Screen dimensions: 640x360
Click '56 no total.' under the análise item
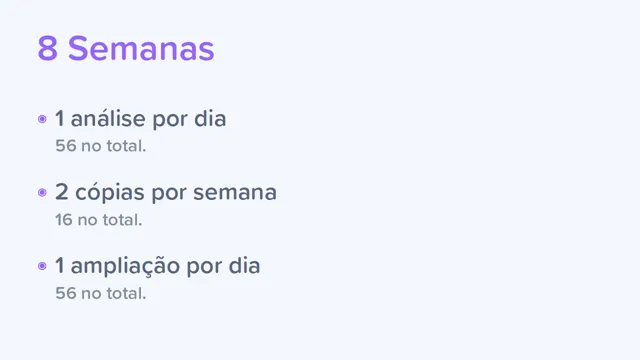click(x=100, y=146)
